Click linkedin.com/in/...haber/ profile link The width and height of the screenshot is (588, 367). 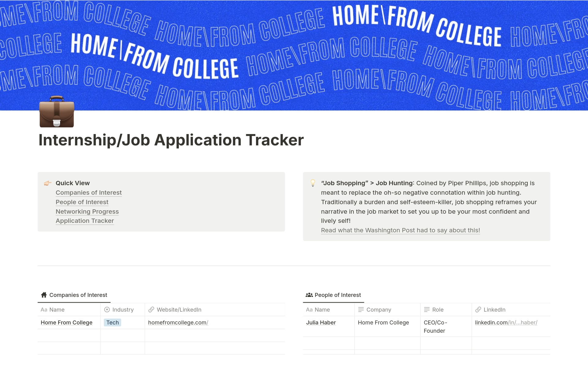point(506,322)
